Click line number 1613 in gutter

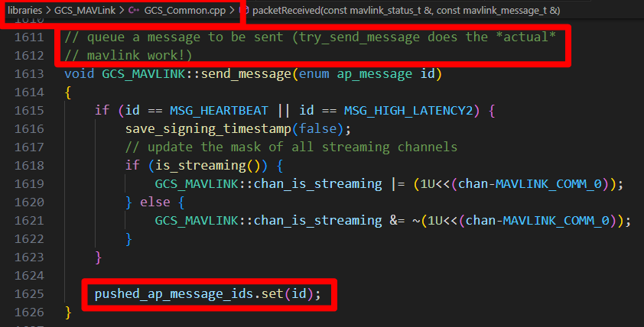pyautogui.click(x=29, y=74)
